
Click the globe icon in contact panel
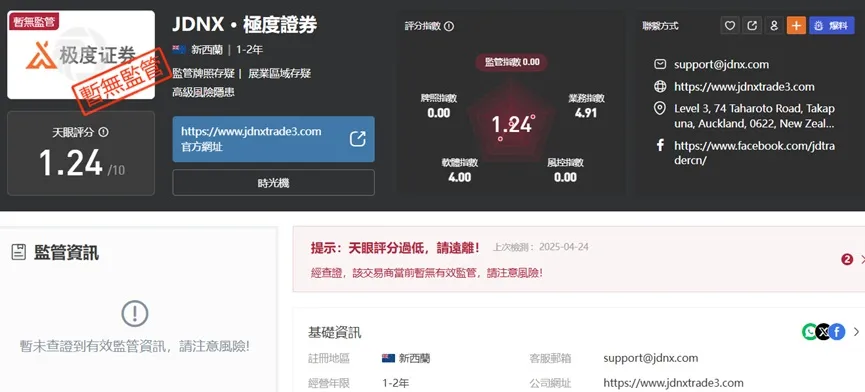[659, 87]
